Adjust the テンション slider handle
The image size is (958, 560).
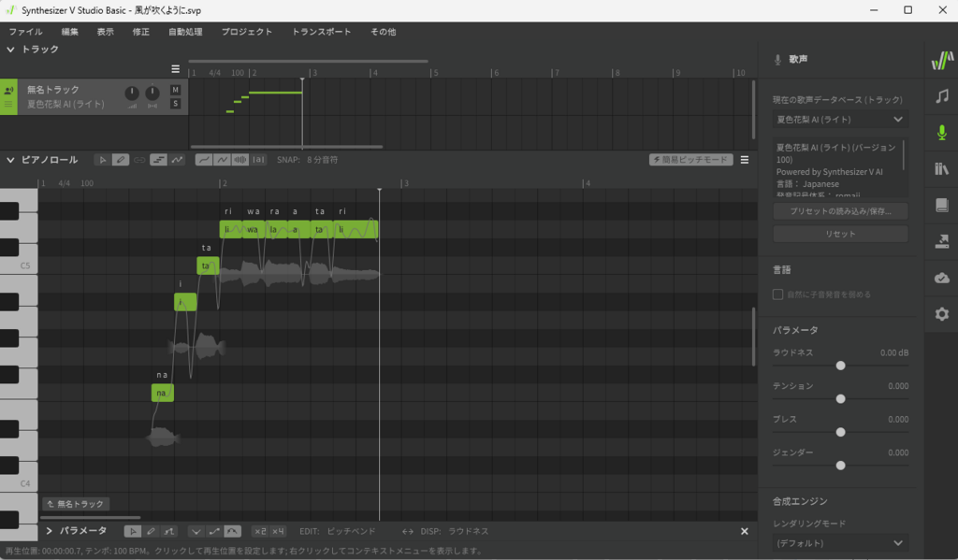point(840,398)
